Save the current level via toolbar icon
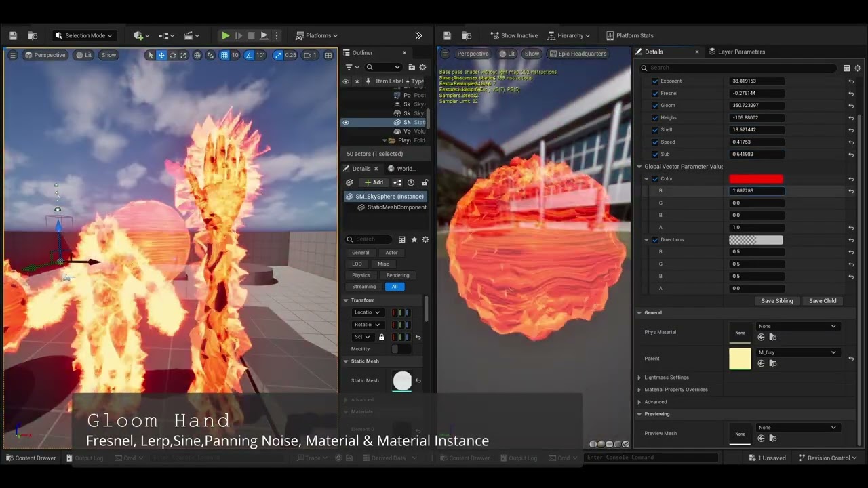868x488 pixels. (13, 35)
